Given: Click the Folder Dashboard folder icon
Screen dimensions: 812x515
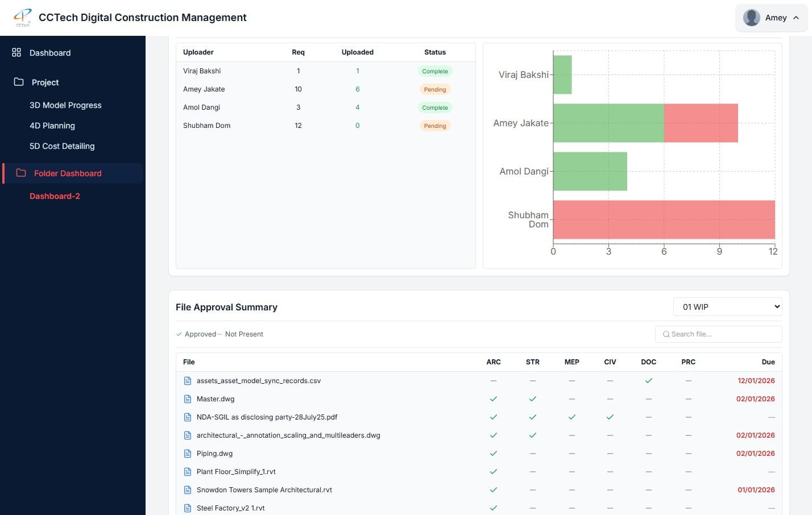Looking at the screenshot, I should point(21,173).
